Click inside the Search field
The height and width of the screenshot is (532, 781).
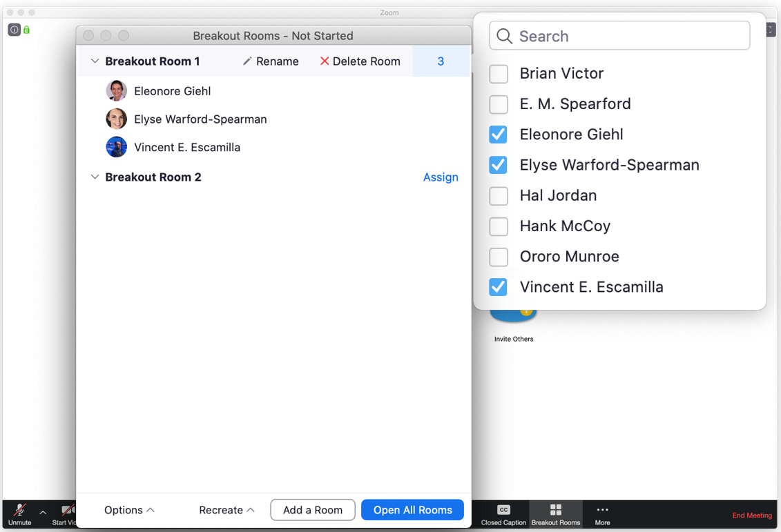619,35
